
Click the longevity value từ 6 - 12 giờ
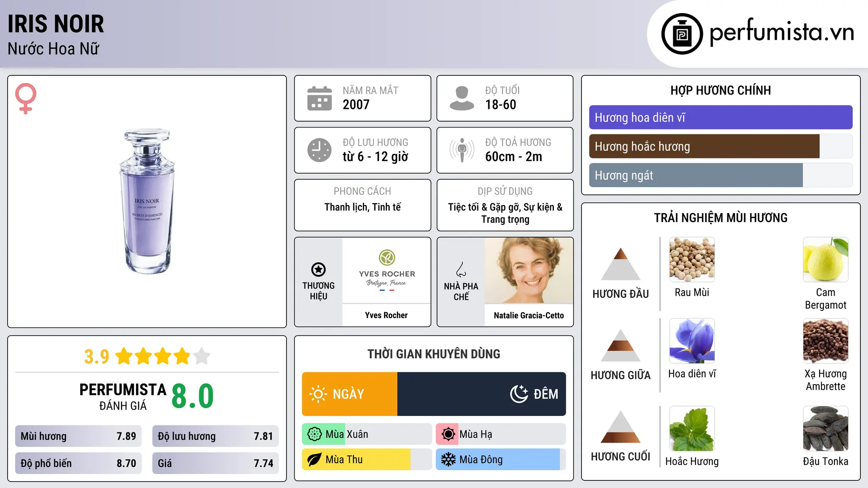376,157
